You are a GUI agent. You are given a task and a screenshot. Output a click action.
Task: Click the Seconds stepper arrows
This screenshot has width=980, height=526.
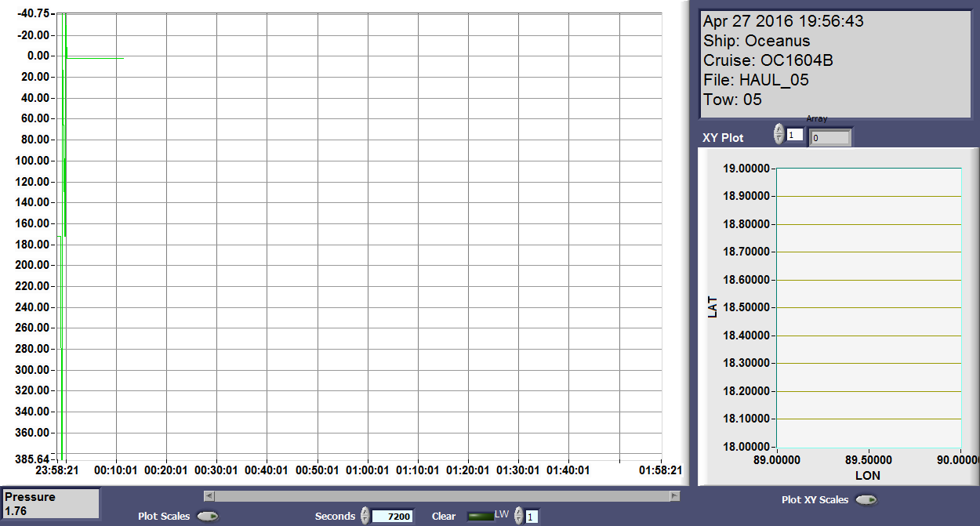click(x=365, y=516)
